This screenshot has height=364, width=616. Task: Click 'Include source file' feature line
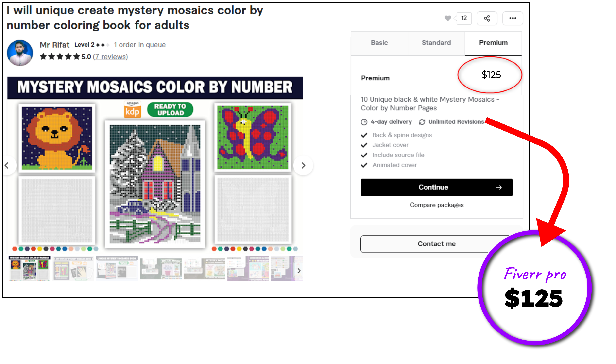click(398, 155)
